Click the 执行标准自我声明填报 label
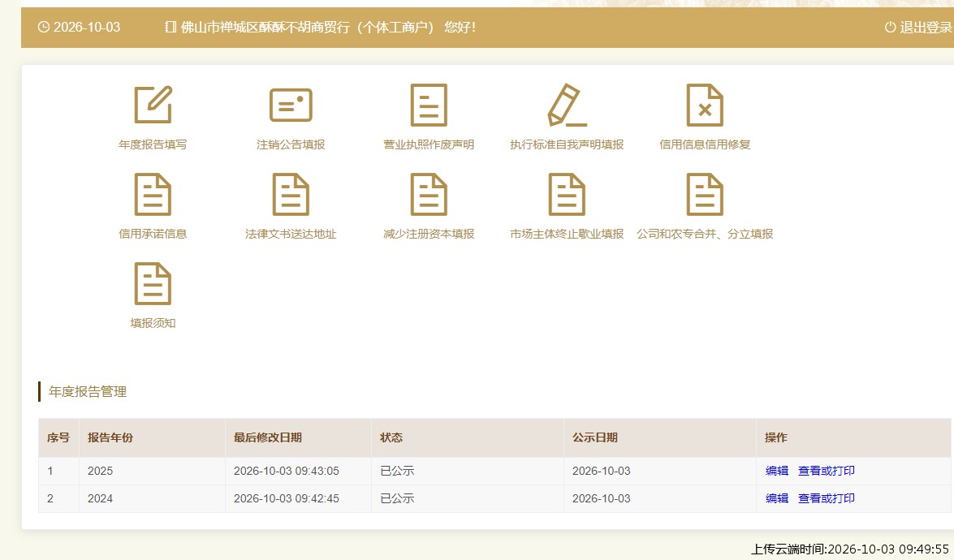 coord(567,144)
